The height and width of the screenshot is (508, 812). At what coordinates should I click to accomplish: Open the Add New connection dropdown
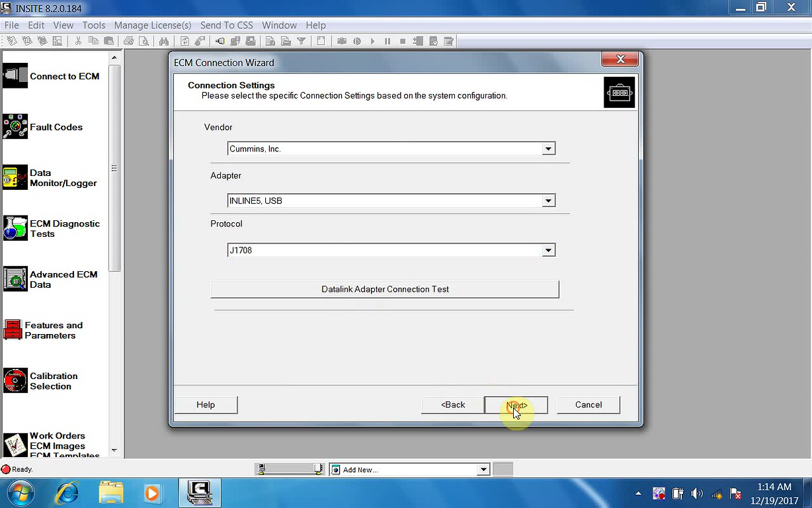click(483, 470)
